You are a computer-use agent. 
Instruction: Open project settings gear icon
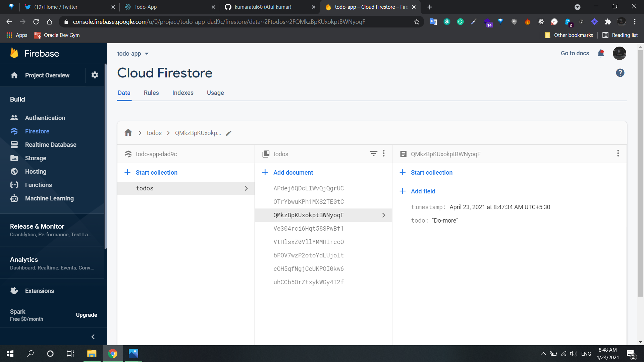[x=95, y=75]
